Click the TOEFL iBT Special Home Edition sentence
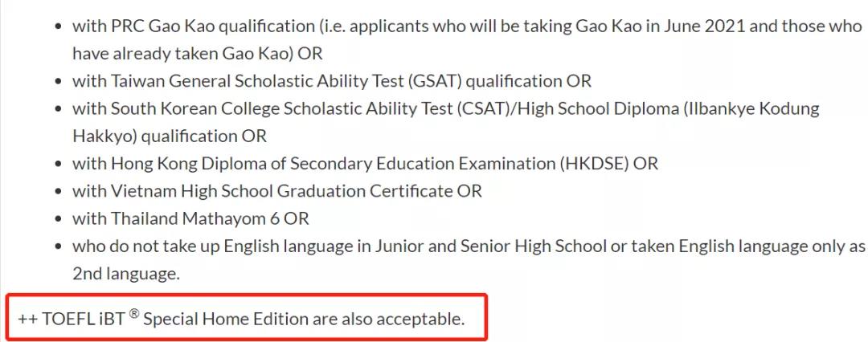Screen dimensions: 868x342 [x=241, y=319]
